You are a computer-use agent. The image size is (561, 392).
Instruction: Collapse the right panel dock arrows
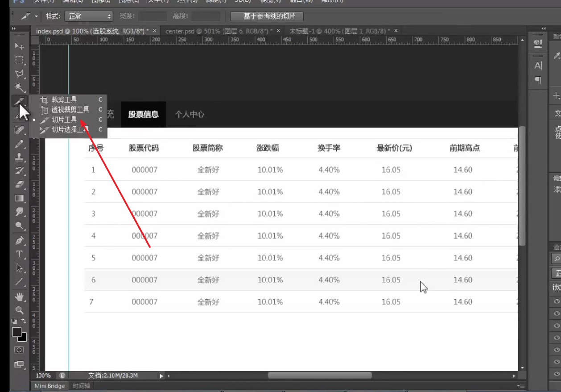[x=543, y=29]
